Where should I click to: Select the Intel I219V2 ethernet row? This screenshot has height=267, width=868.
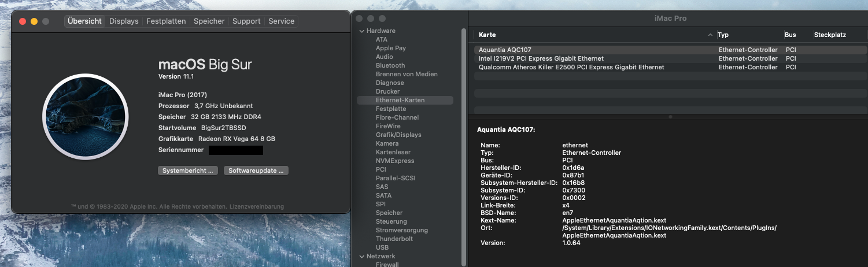[541, 58]
